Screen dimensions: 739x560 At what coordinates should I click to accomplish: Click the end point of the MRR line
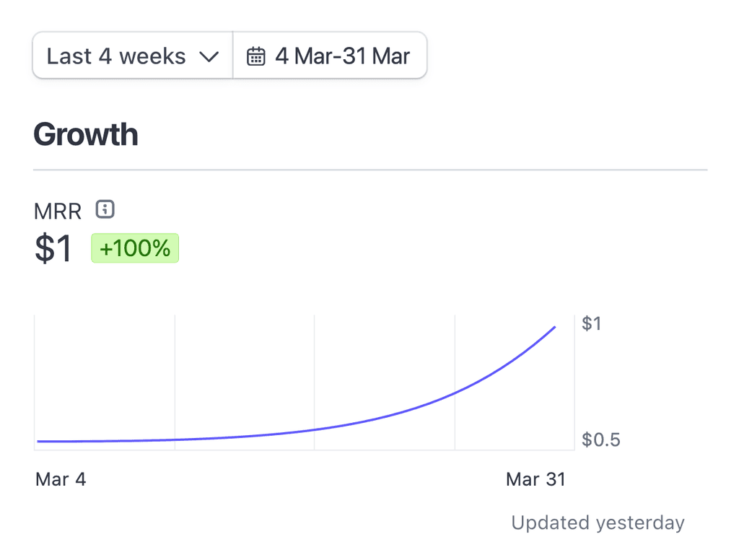(x=555, y=327)
